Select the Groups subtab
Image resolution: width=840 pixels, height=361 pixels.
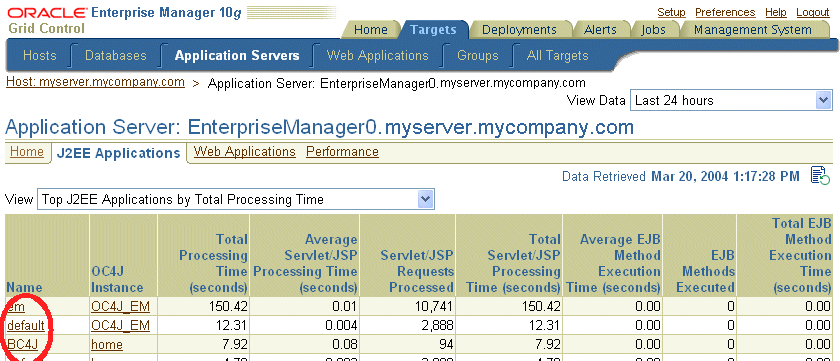(x=478, y=55)
